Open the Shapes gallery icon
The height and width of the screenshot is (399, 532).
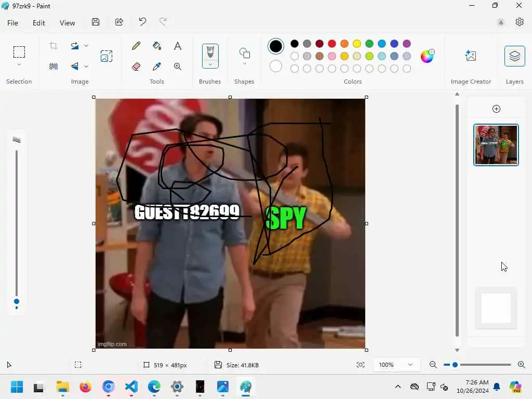[x=245, y=54]
